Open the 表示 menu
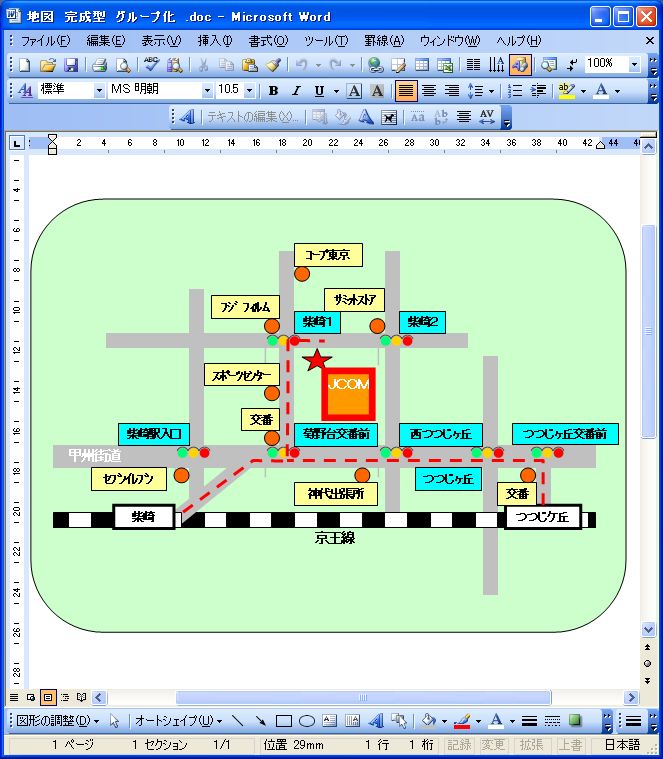Image resolution: width=663 pixels, height=759 pixels. 161,41
